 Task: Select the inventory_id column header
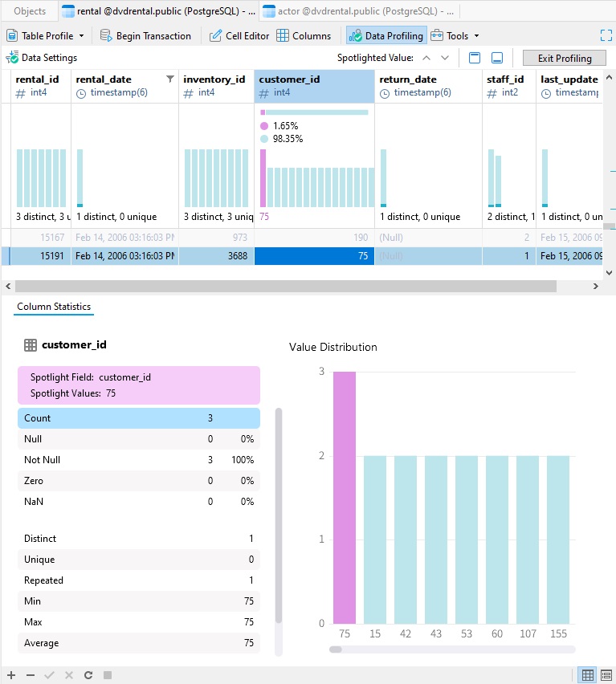pos(216,86)
